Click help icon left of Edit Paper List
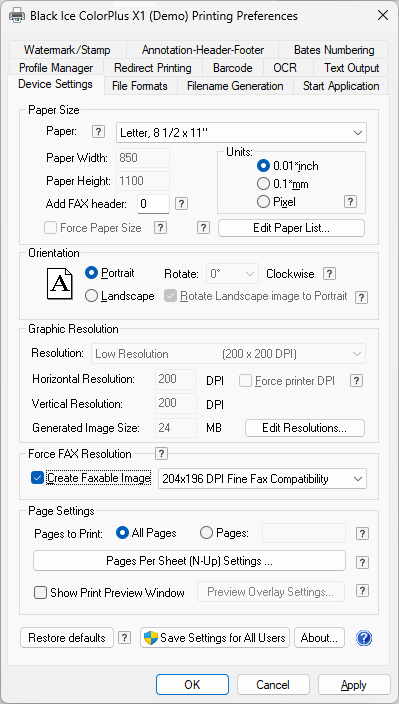 point(203,228)
